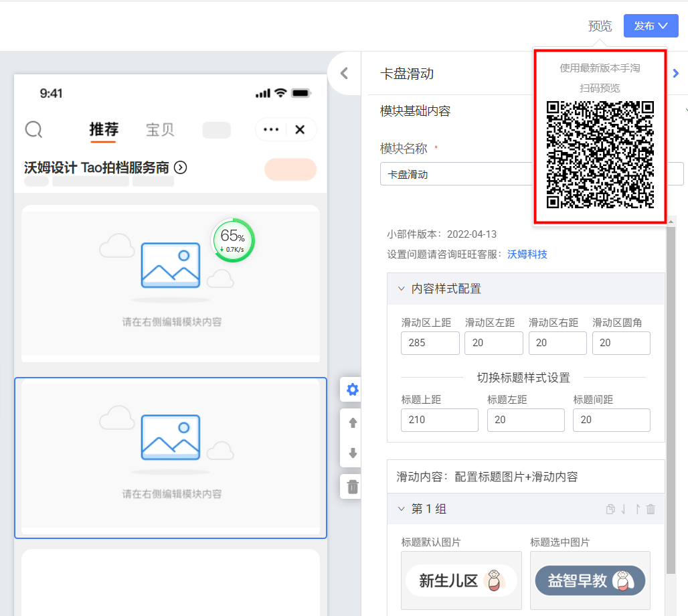
Task: Edit the 滑动区左距 value field
Action: [494, 343]
